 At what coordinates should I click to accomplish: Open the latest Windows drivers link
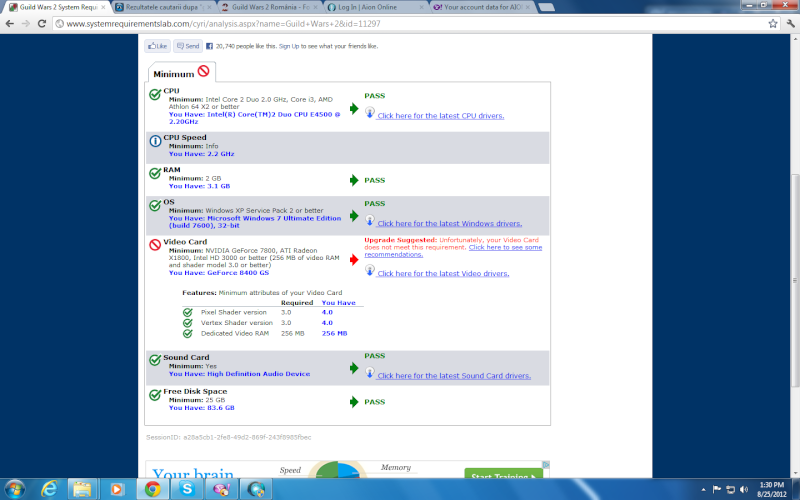click(449, 223)
